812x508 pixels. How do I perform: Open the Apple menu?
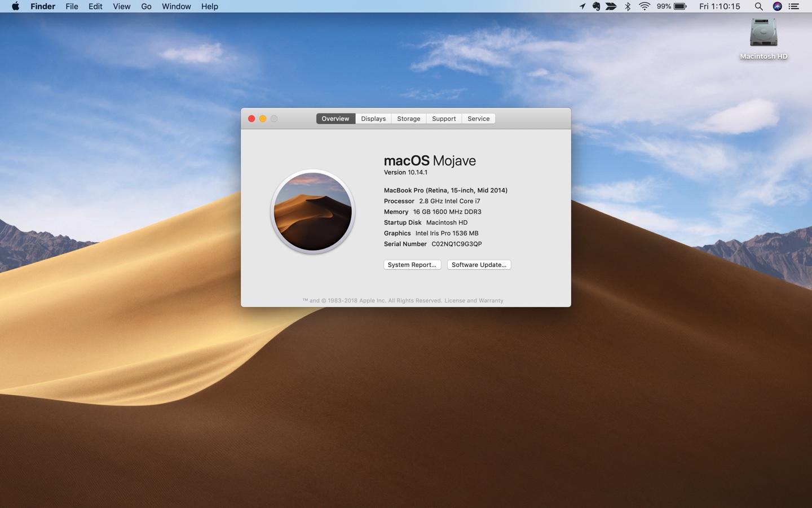pyautogui.click(x=15, y=6)
